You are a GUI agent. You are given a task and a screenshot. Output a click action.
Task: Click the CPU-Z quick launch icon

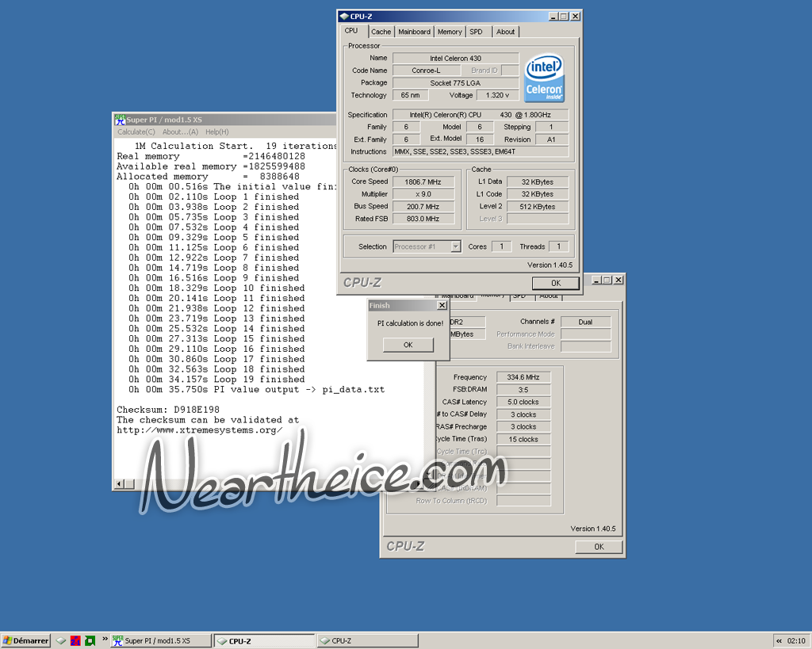coord(61,641)
